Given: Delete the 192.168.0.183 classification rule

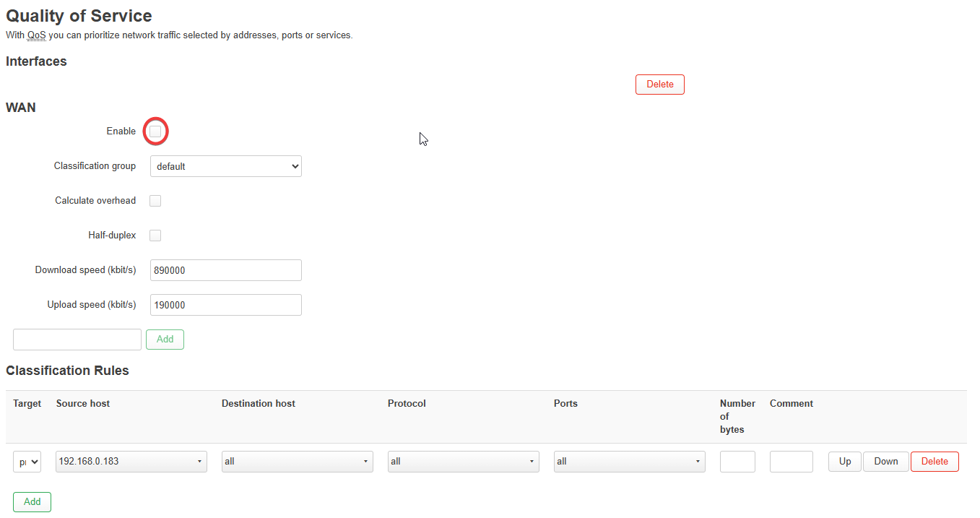Looking at the screenshot, I should click(935, 462).
